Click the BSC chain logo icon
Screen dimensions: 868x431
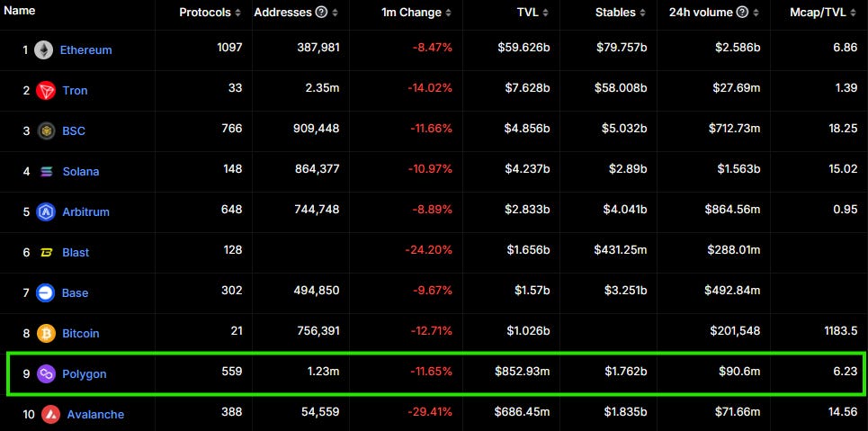(46, 130)
